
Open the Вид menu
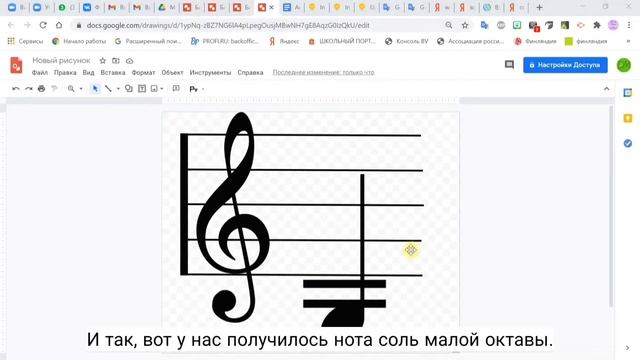coord(88,72)
